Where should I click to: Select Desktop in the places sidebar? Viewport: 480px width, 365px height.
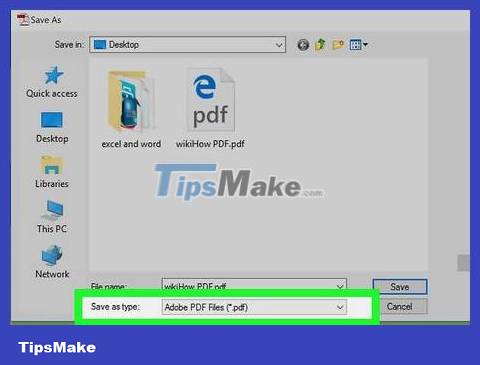pos(52,127)
